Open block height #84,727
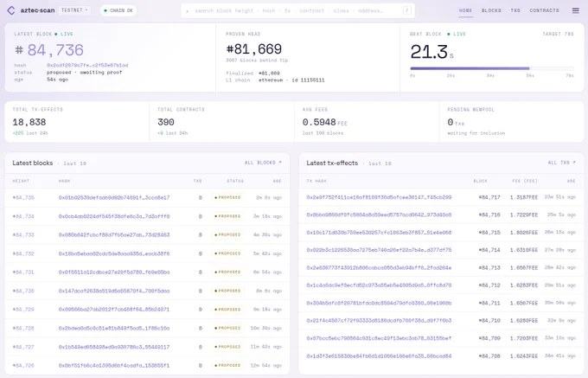This screenshot has width=588, height=378. 23,347
